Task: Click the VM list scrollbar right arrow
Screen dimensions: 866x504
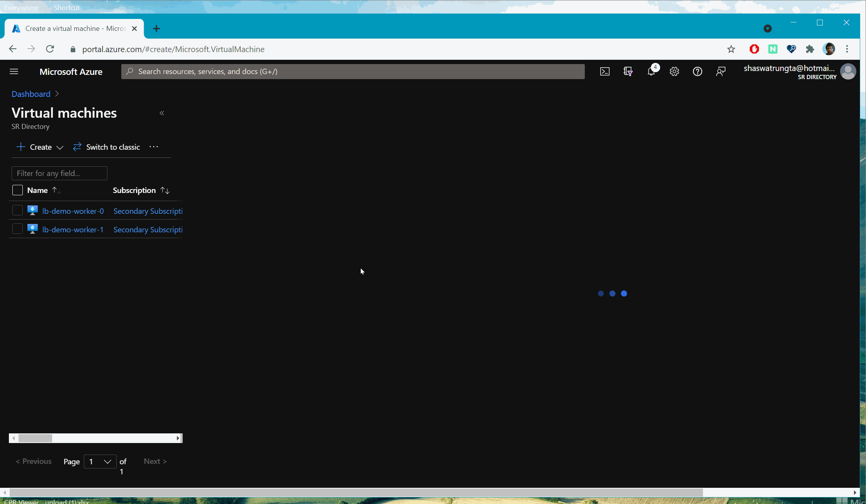Action: pyautogui.click(x=178, y=438)
